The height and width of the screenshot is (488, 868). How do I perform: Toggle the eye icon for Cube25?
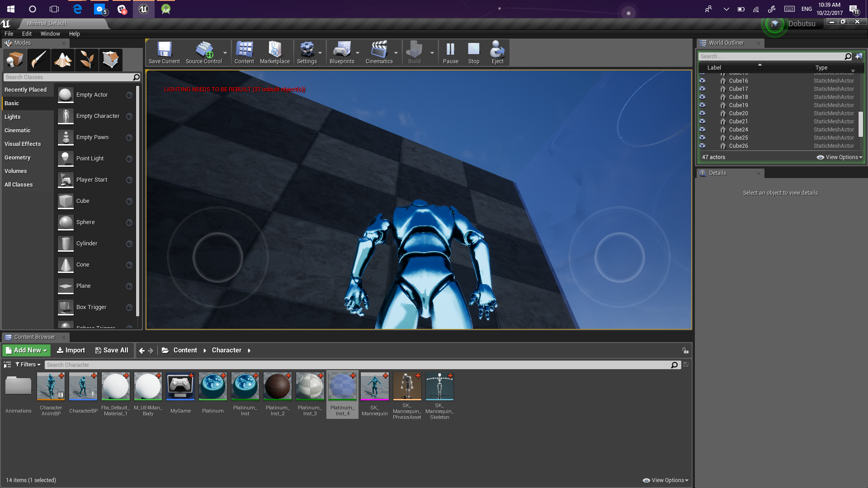click(x=702, y=137)
